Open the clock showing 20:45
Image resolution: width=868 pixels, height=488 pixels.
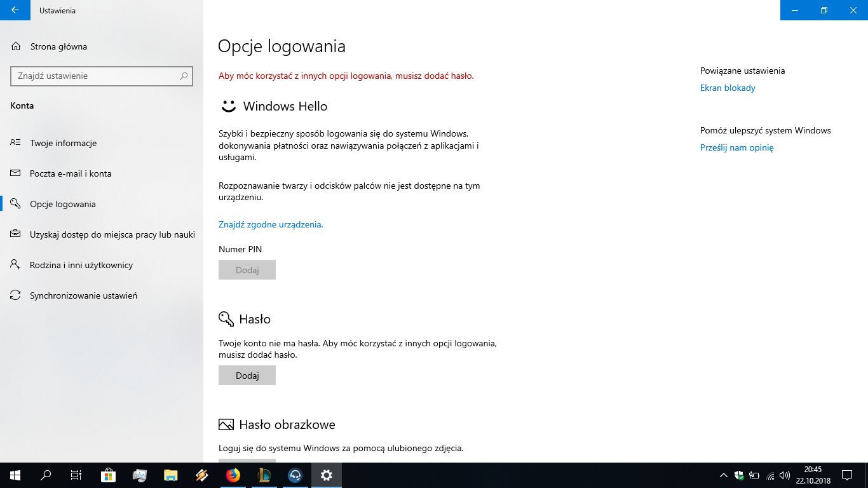(813, 475)
